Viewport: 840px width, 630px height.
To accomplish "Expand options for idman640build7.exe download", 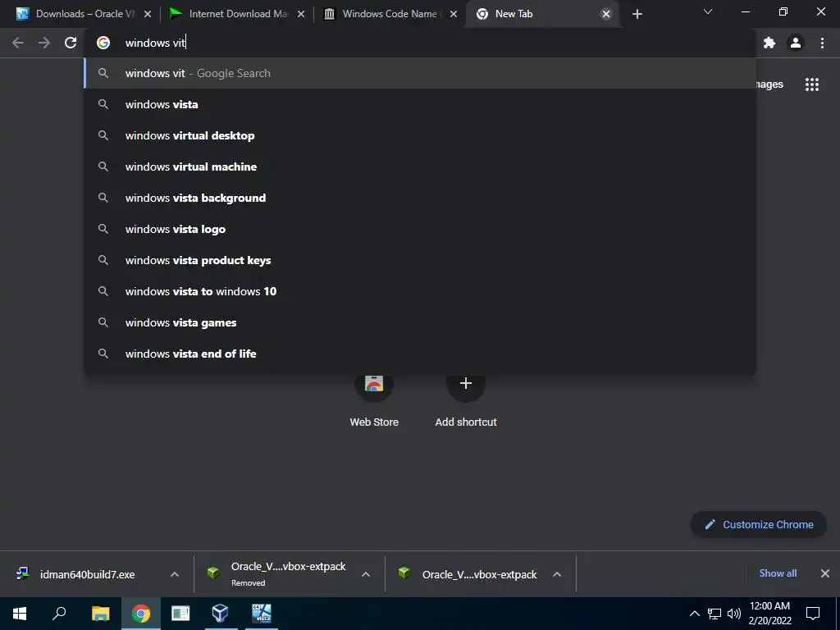I will click(175, 574).
